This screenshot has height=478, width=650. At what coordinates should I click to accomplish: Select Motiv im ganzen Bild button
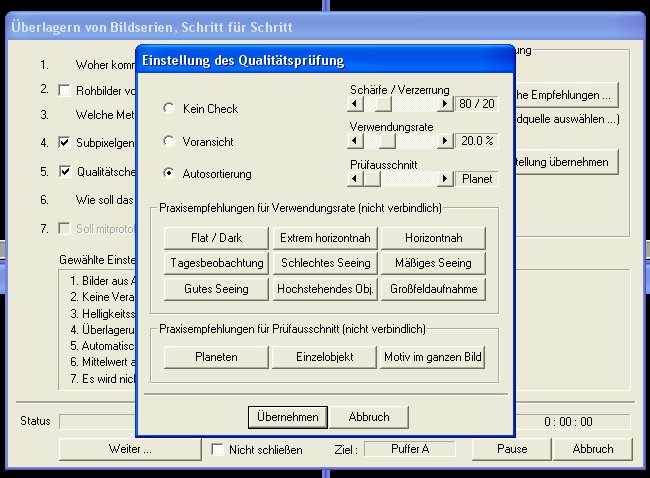point(432,357)
